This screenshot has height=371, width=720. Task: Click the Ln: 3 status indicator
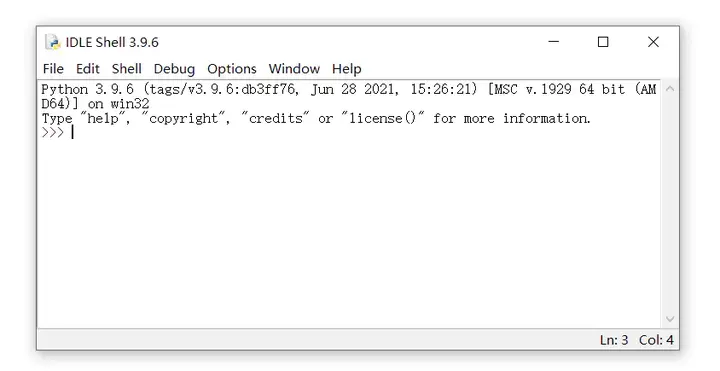614,340
